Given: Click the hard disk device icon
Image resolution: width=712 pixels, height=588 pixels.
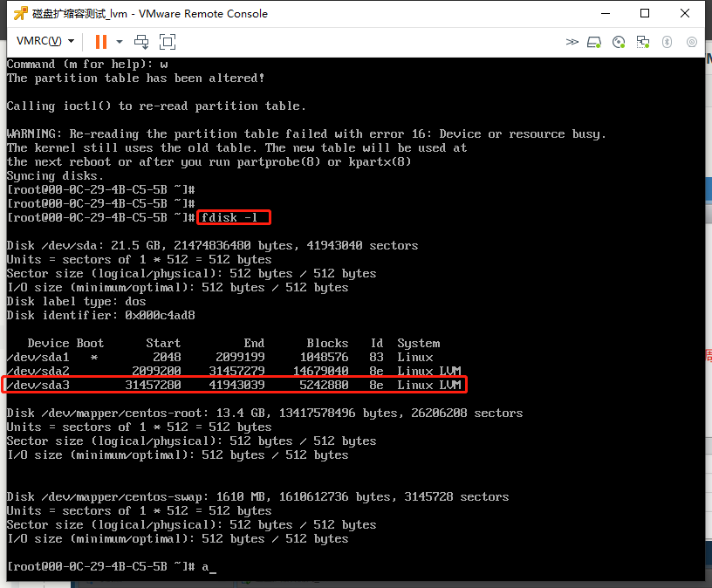Looking at the screenshot, I should coord(594,42).
